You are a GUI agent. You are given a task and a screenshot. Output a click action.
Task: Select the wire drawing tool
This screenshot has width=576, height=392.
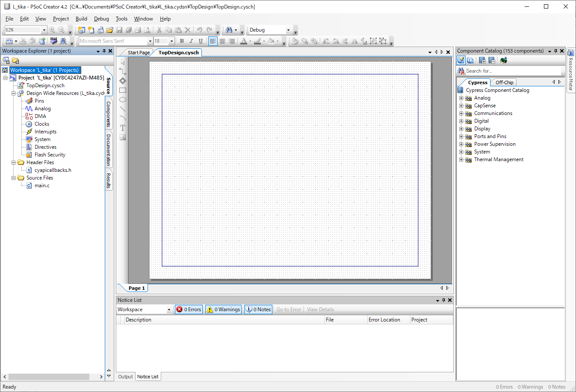point(123,71)
